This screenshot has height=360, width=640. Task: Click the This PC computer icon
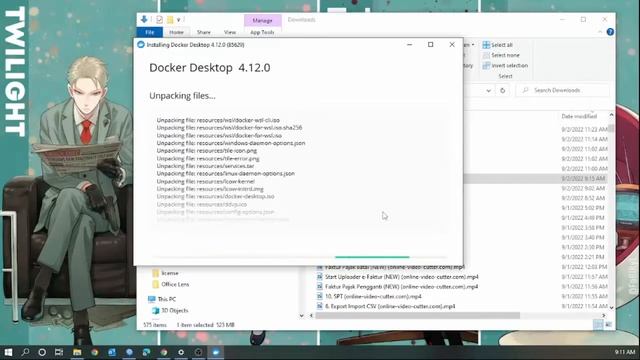tap(151, 299)
